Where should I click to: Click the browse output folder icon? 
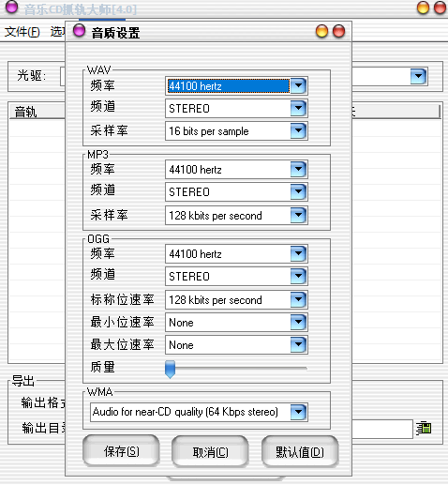click(424, 428)
